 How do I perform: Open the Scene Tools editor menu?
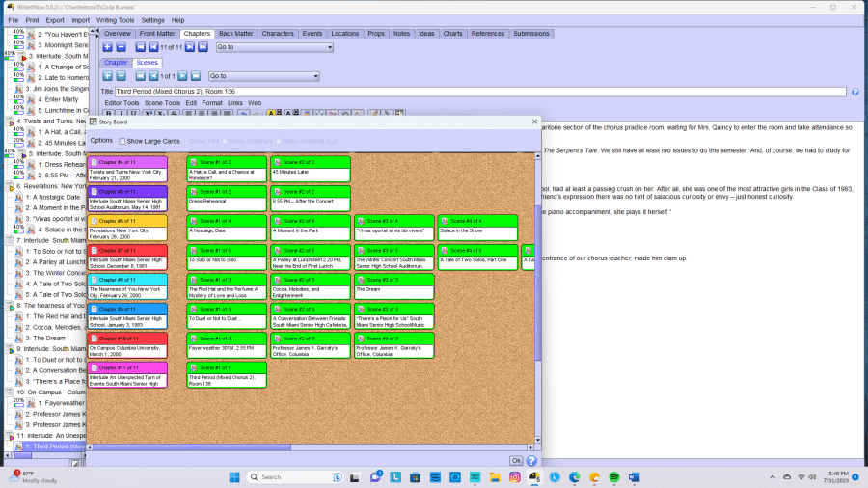click(162, 103)
